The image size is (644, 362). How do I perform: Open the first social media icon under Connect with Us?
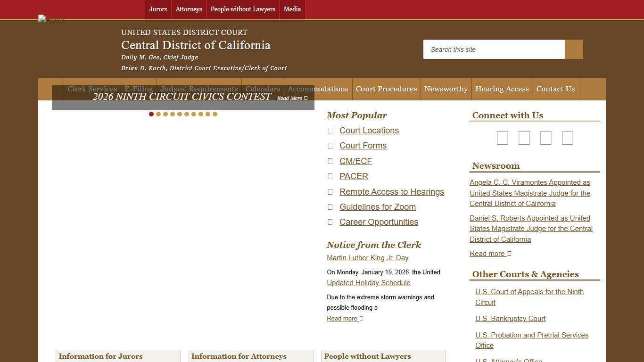point(502,138)
